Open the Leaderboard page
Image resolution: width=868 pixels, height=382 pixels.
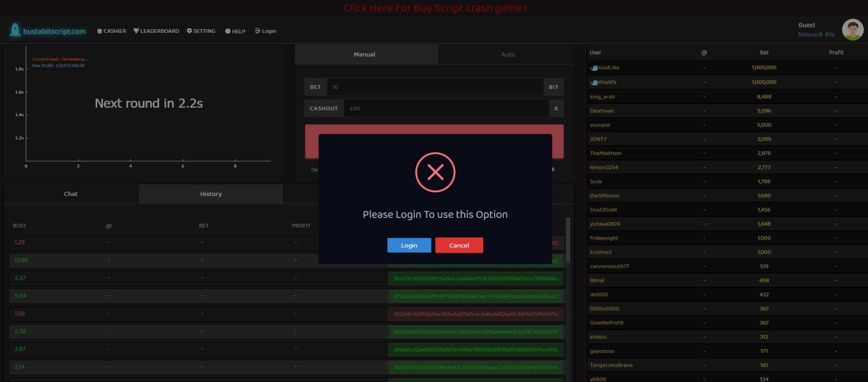click(x=156, y=31)
